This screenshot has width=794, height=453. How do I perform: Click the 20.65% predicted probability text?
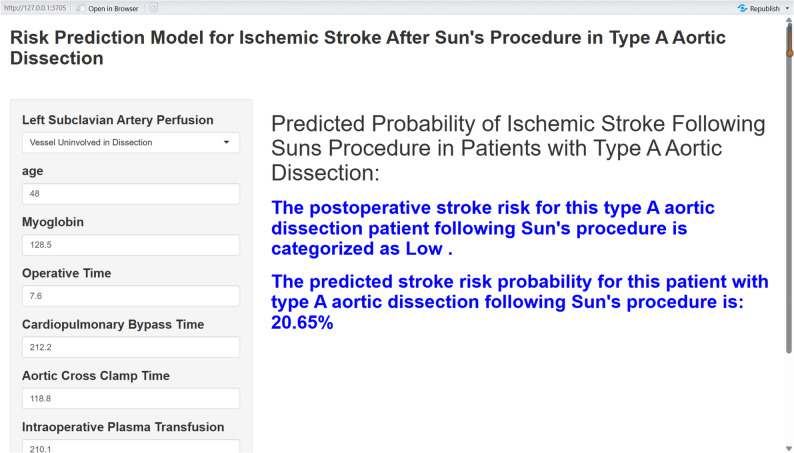[x=302, y=322]
